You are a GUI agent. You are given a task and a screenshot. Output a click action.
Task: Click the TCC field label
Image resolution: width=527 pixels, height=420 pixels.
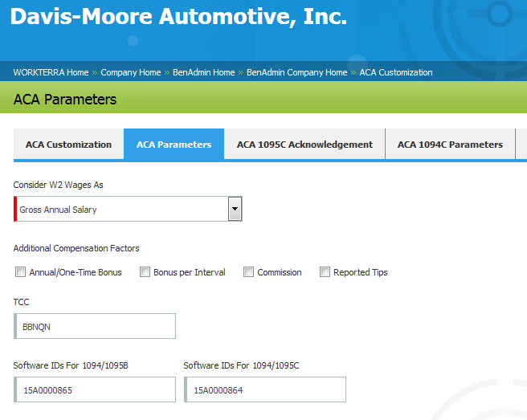point(21,302)
